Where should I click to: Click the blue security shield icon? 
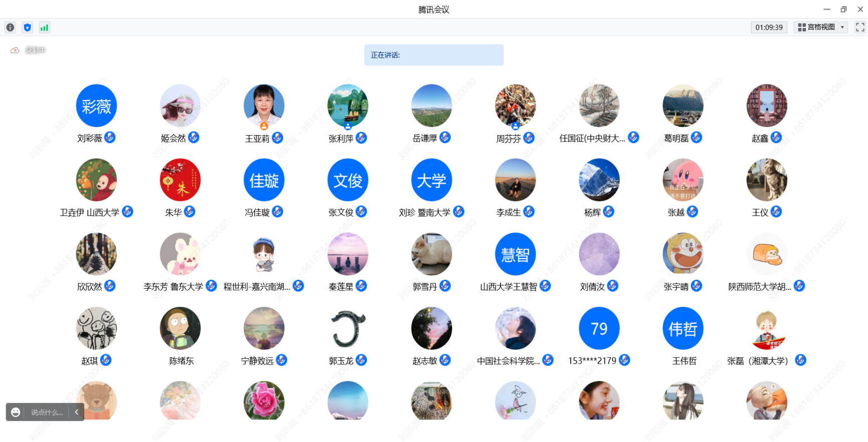point(28,28)
